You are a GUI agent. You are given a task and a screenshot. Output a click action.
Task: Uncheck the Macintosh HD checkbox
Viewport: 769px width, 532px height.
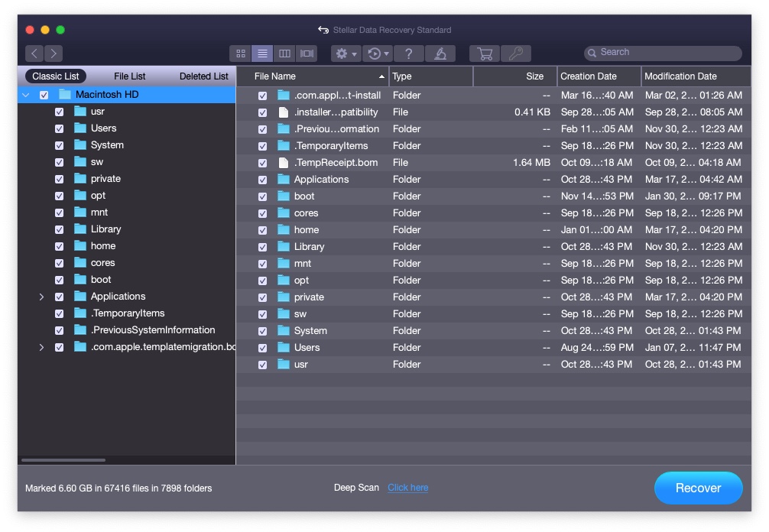44,95
